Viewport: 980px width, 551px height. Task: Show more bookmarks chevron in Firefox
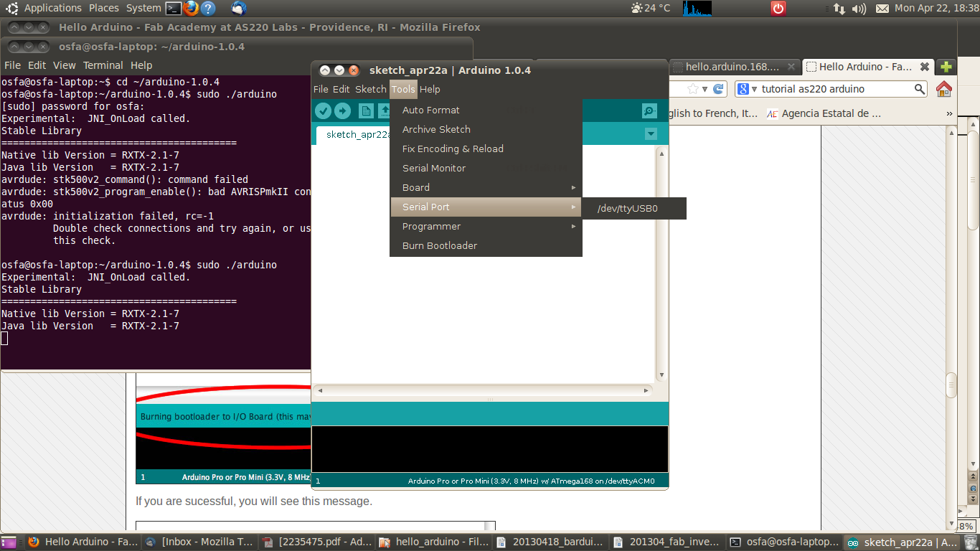[949, 113]
